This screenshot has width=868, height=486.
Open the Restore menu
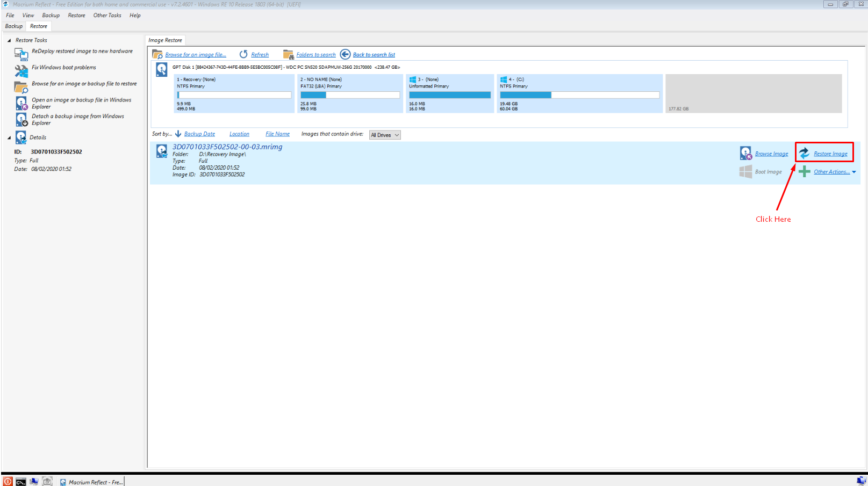pos(76,15)
